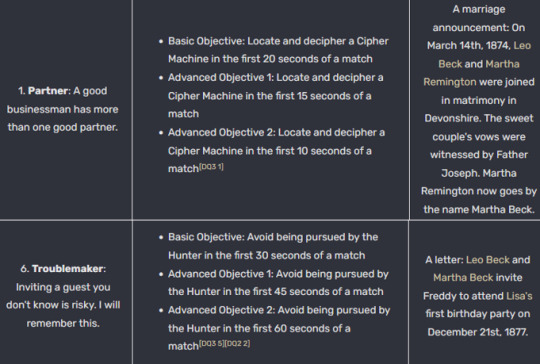
Task: Click the 'A letter:' text
Action: click(444, 260)
